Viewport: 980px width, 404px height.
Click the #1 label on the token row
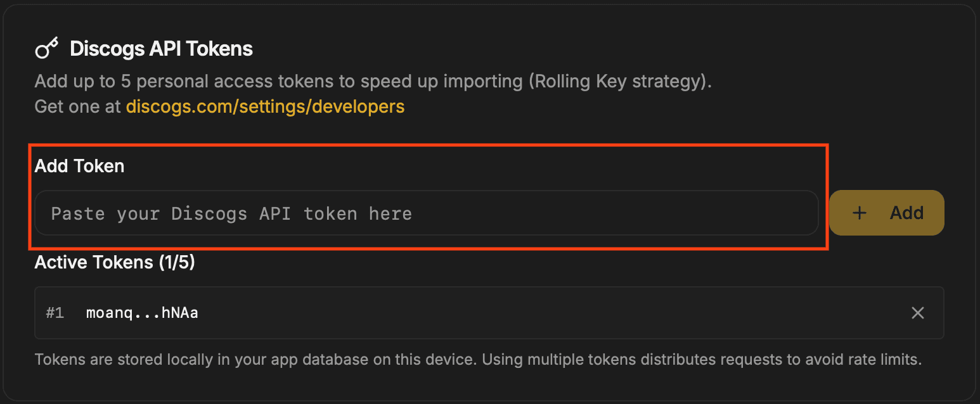55,312
